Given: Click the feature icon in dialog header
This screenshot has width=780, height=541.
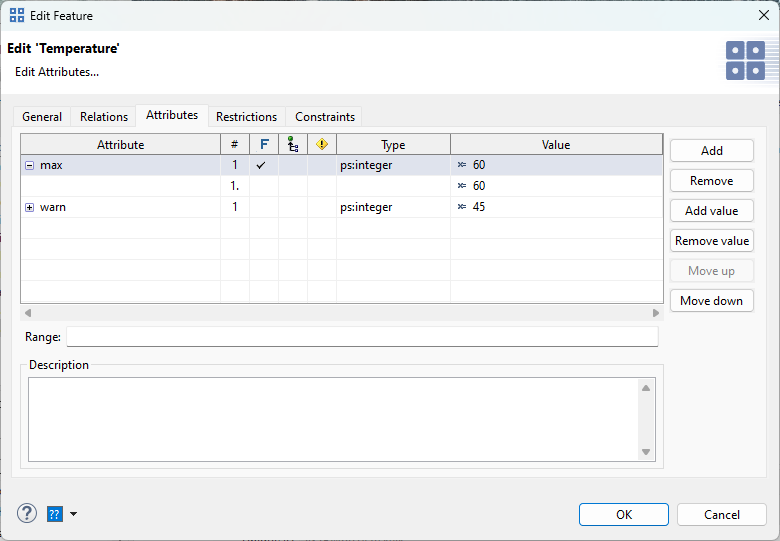Looking at the screenshot, I should click(x=745, y=61).
